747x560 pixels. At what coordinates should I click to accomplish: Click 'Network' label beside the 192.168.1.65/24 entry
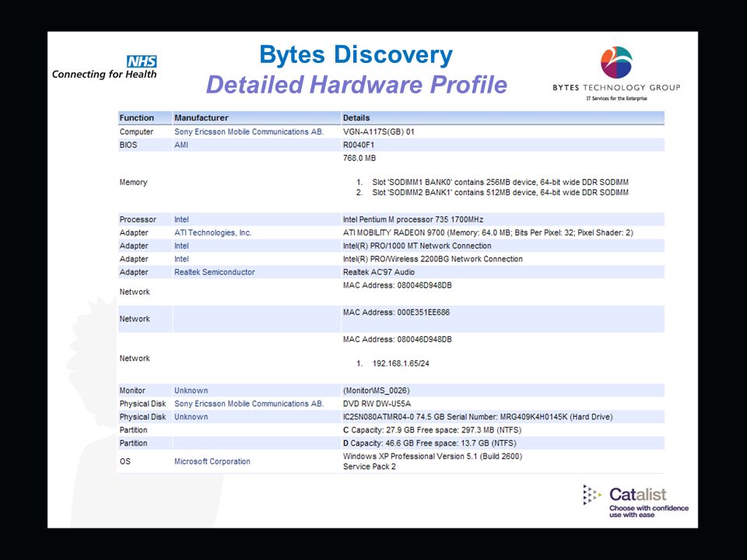tap(135, 359)
